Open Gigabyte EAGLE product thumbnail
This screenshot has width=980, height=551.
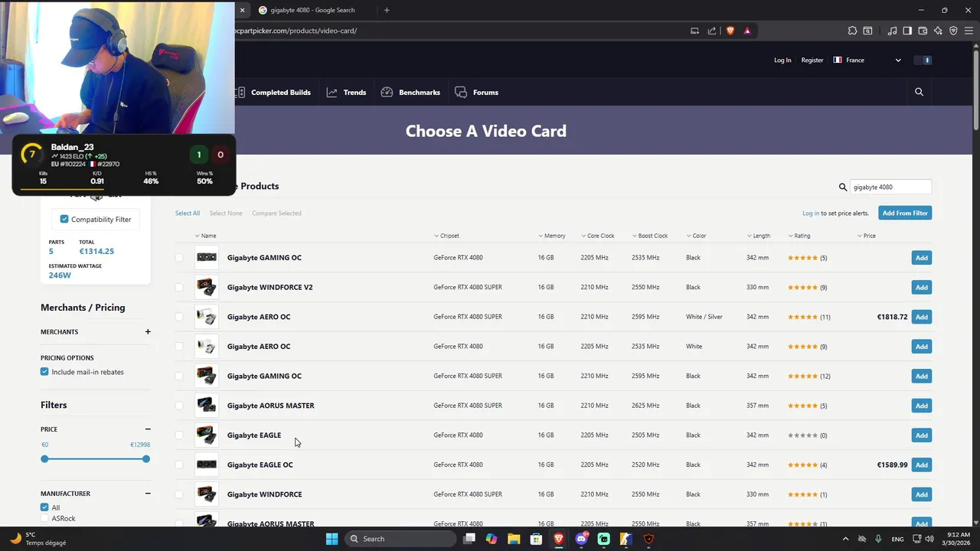tap(207, 435)
